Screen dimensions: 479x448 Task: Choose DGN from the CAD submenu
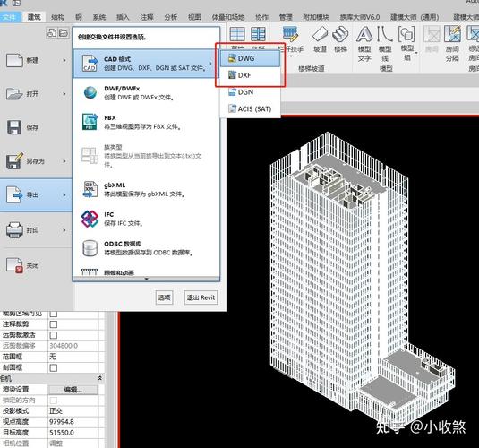click(250, 91)
